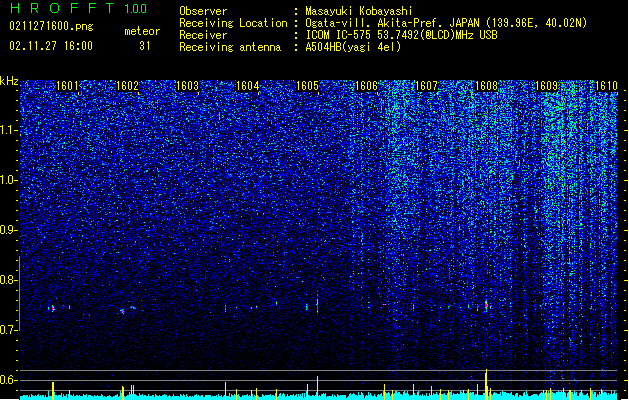Click the kHz axis unit label

pyautogui.click(x=9, y=81)
